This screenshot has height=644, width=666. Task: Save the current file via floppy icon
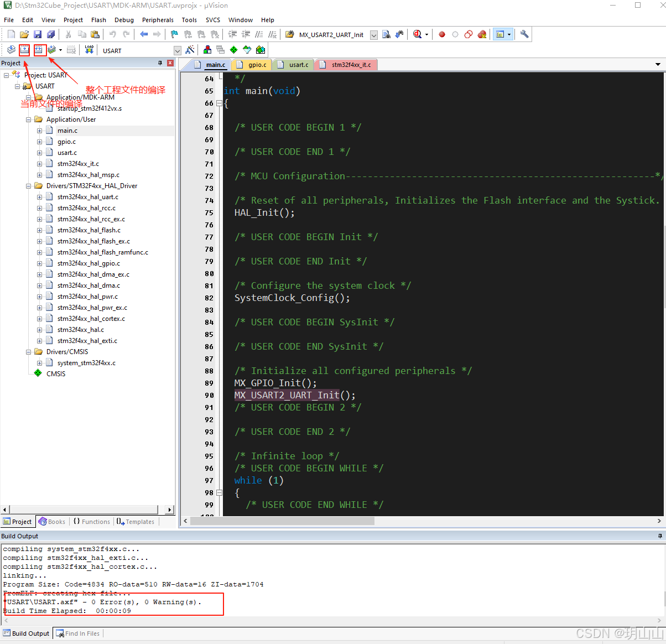(x=38, y=34)
